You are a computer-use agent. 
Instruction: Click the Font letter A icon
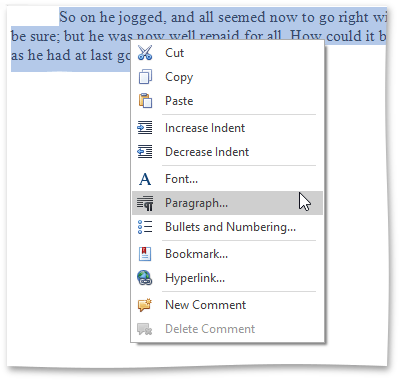click(x=145, y=179)
